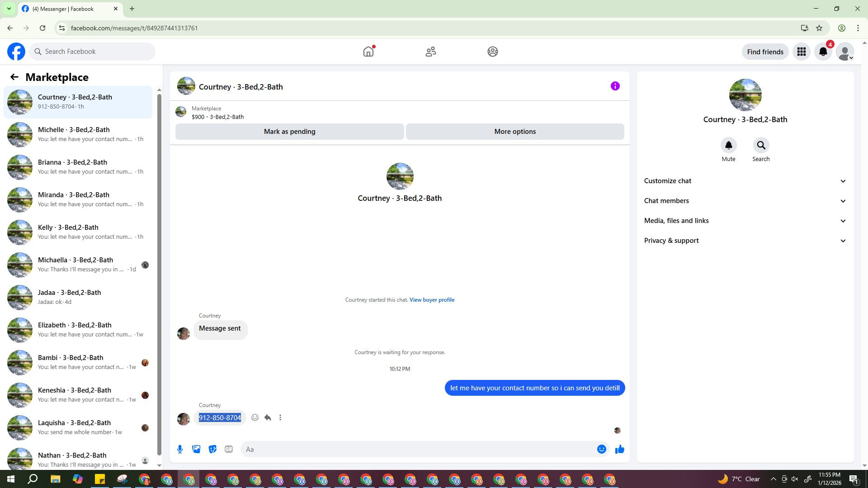The width and height of the screenshot is (868, 488).
Task: Open the Home feed icon
Action: pos(368,52)
